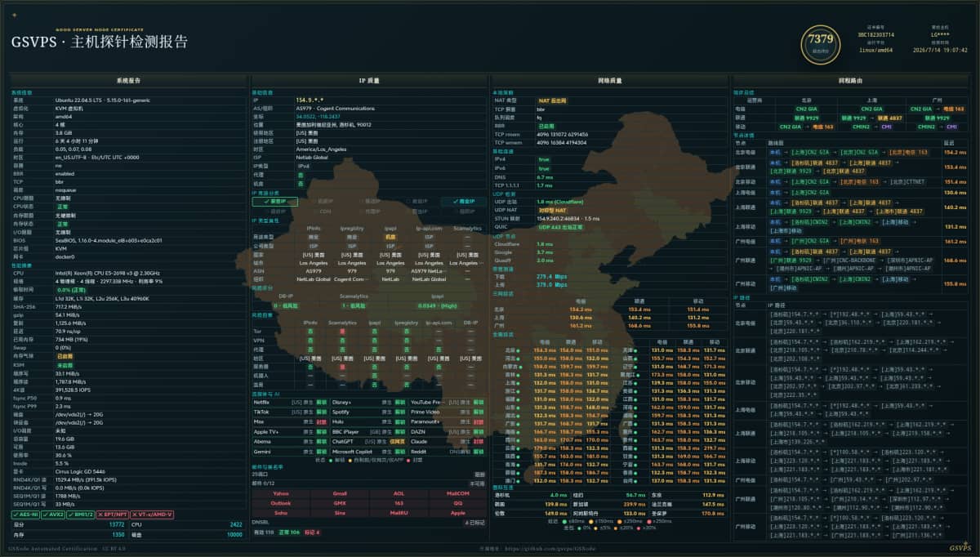The width and height of the screenshot is (980, 557).
Task: Click the certificate number 3BC182303714
Action: pyautogui.click(x=877, y=35)
